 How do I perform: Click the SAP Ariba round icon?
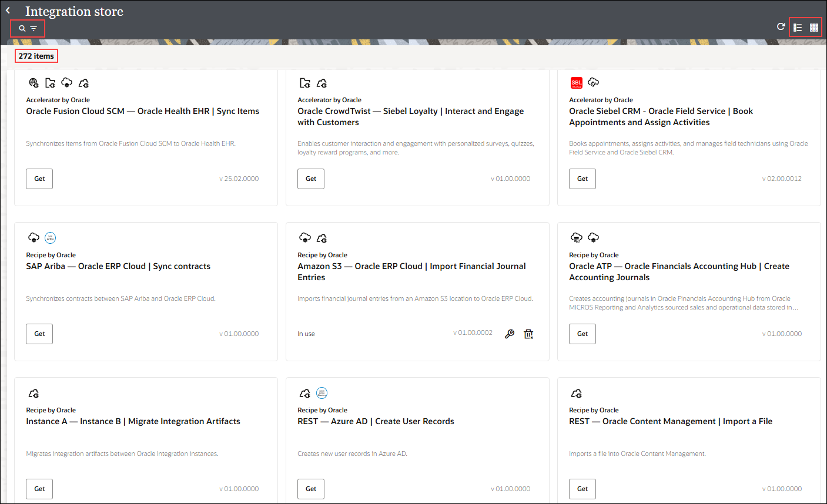[51, 238]
